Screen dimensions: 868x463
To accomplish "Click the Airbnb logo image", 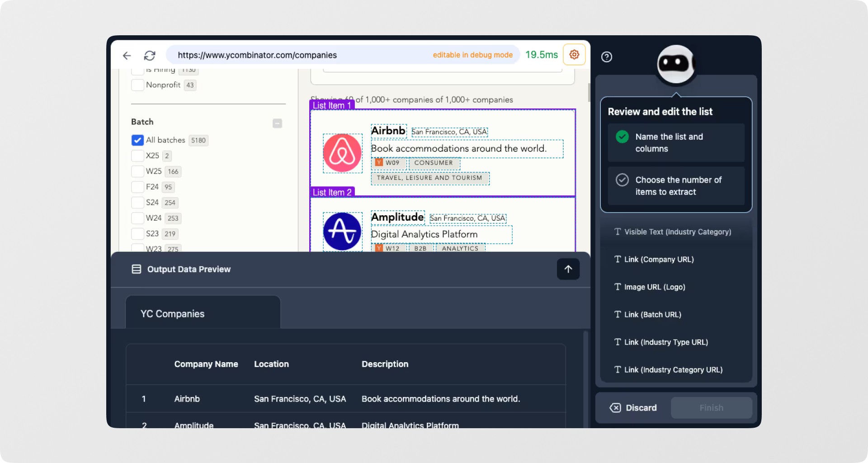I will click(x=342, y=153).
